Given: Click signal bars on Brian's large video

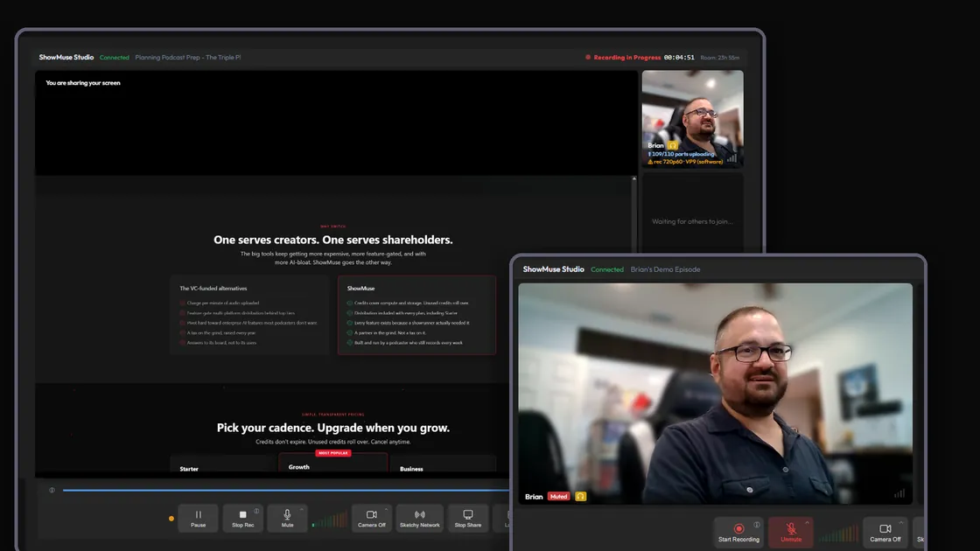Looking at the screenshot, I should click(x=899, y=493).
